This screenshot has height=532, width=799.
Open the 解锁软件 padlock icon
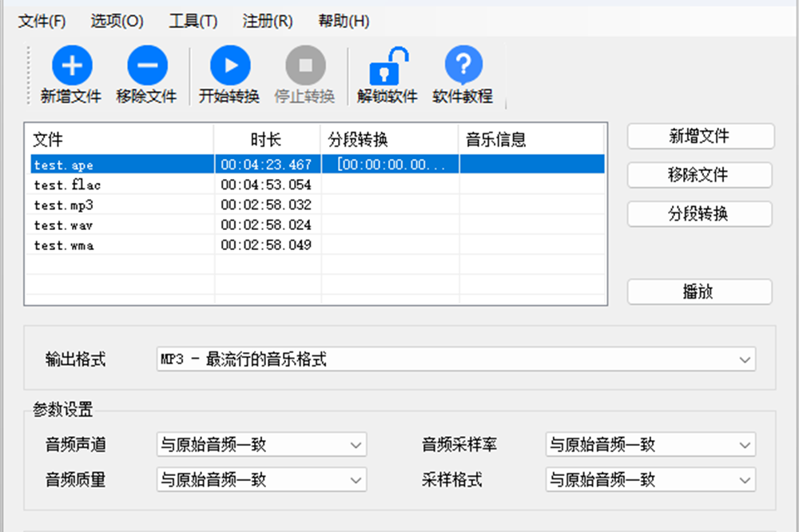click(x=388, y=66)
